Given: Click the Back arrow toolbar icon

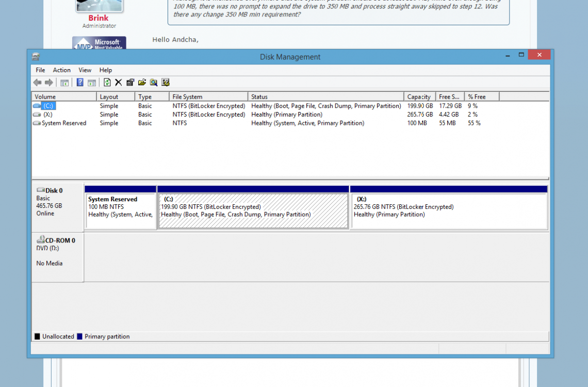Looking at the screenshot, I should [37, 83].
